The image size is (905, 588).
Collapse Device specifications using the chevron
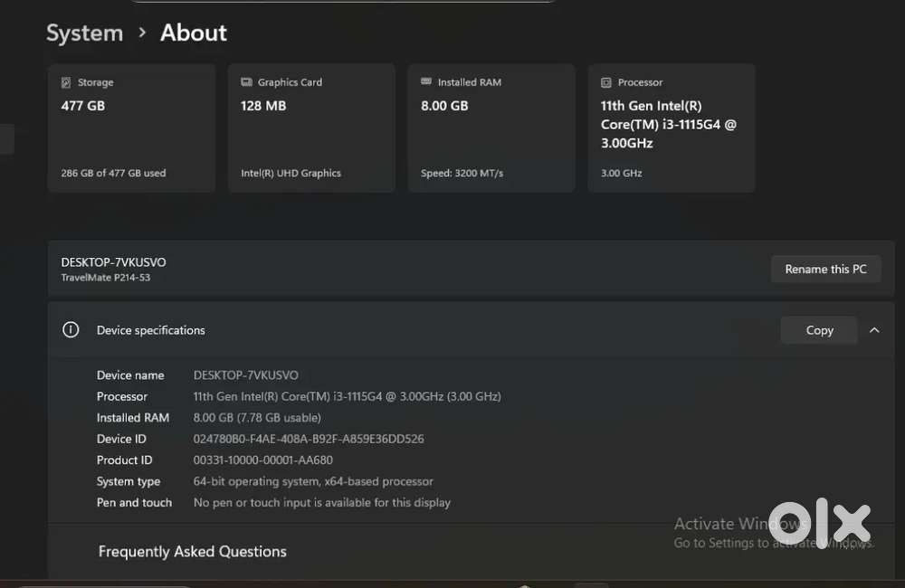pyautogui.click(x=874, y=330)
